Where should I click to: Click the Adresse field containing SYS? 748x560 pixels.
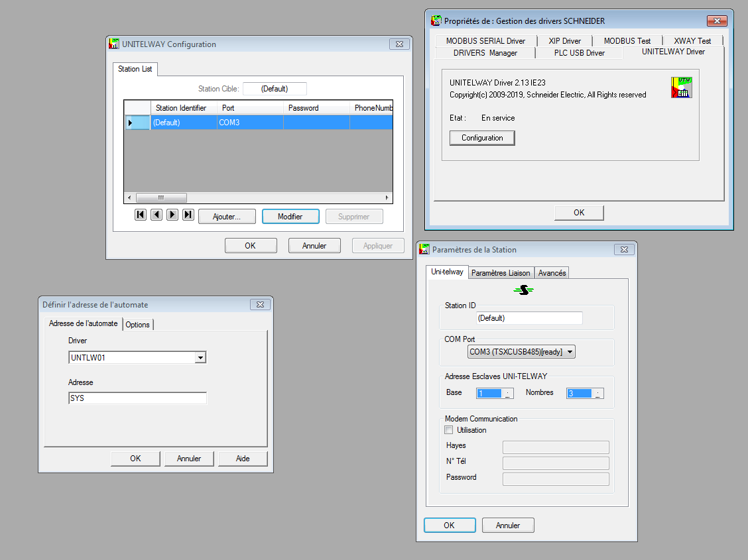(x=137, y=398)
